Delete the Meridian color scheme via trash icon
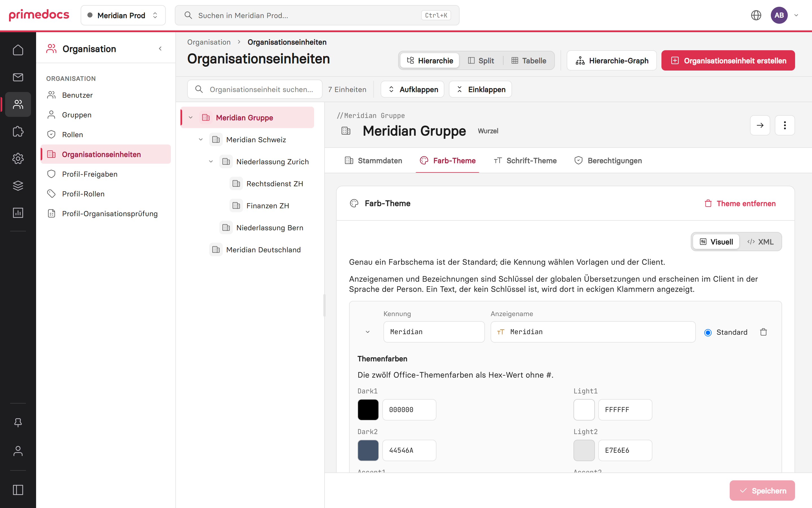Screen dimensions: 812x508 (x=763, y=332)
